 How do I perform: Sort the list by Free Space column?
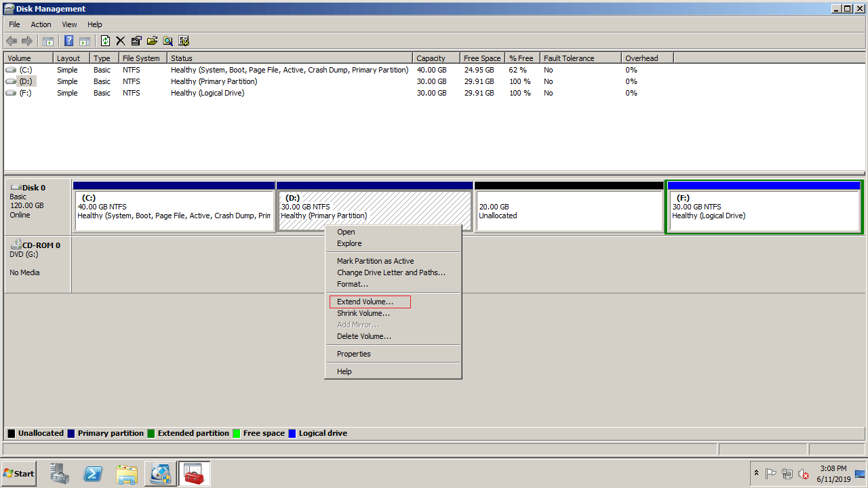click(481, 58)
